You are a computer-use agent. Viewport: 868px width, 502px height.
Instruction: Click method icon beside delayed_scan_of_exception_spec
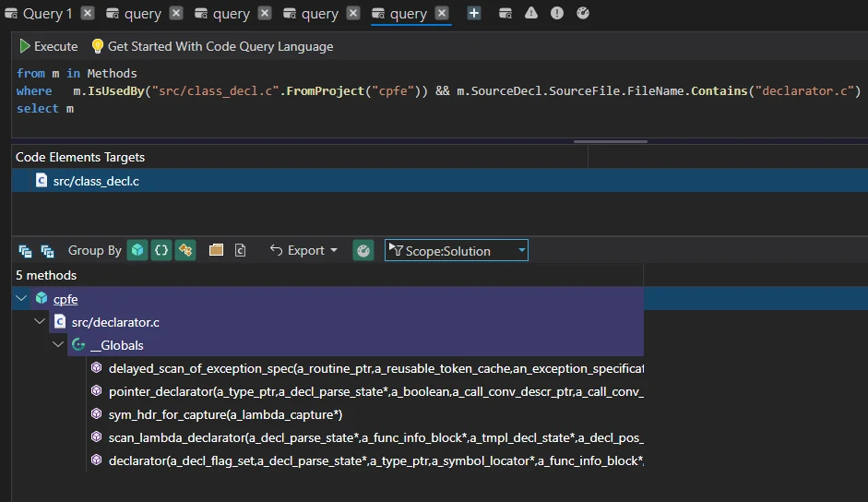[96, 367]
